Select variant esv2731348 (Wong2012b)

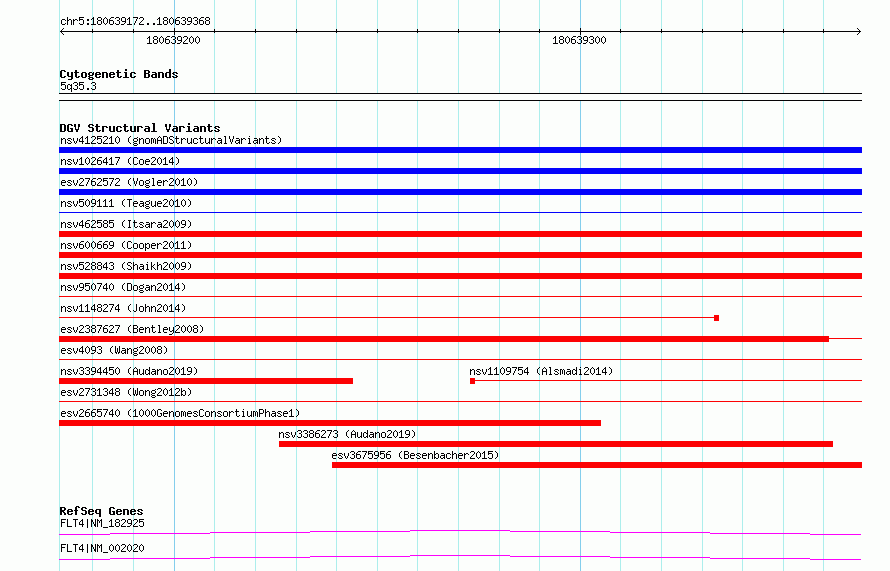[x=126, y=392]
